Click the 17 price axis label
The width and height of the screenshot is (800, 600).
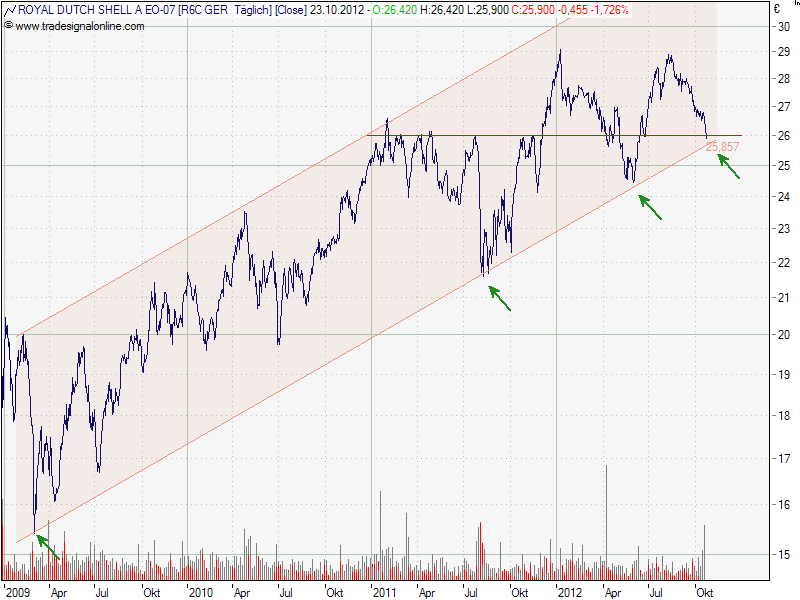[784, 459]
